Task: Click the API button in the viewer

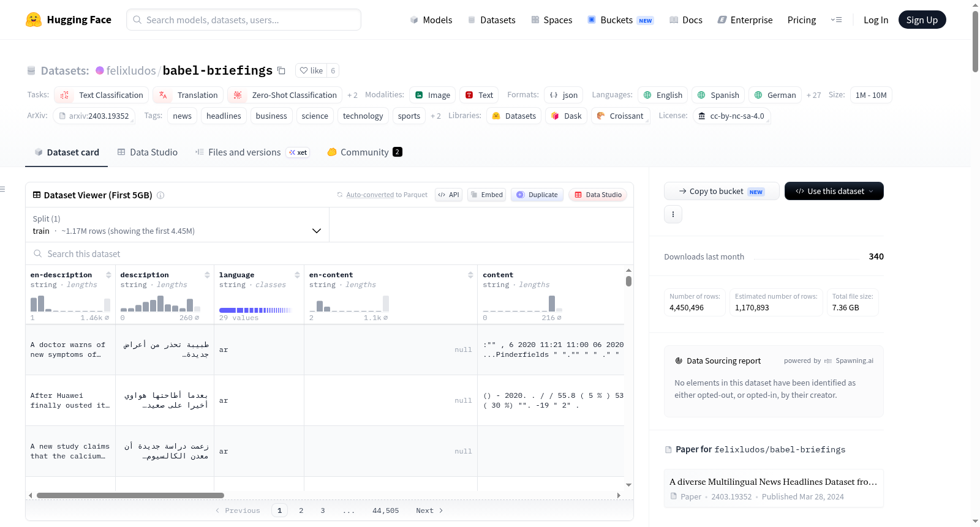Action: 448,195
